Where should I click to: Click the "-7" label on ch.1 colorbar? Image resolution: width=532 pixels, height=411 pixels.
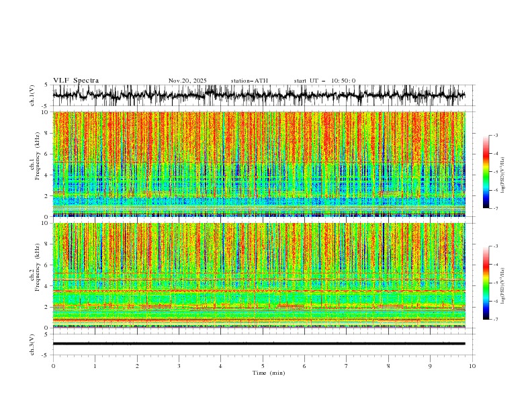[496, 208]
